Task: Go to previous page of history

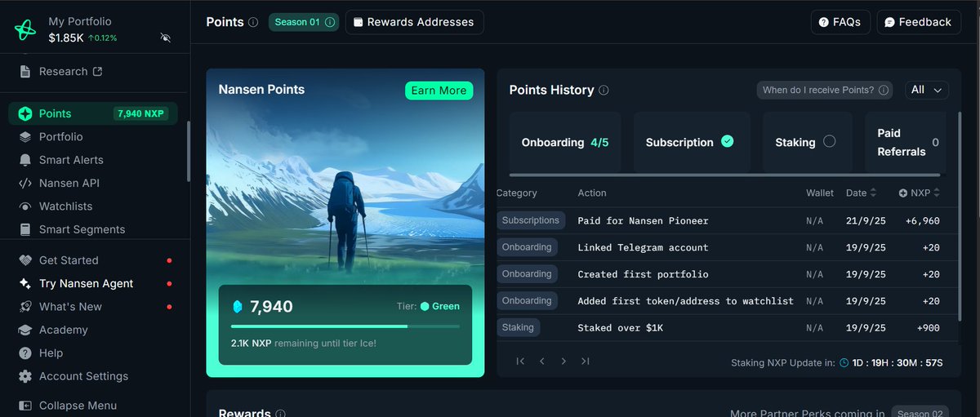Action: click(x=542, y=361)
